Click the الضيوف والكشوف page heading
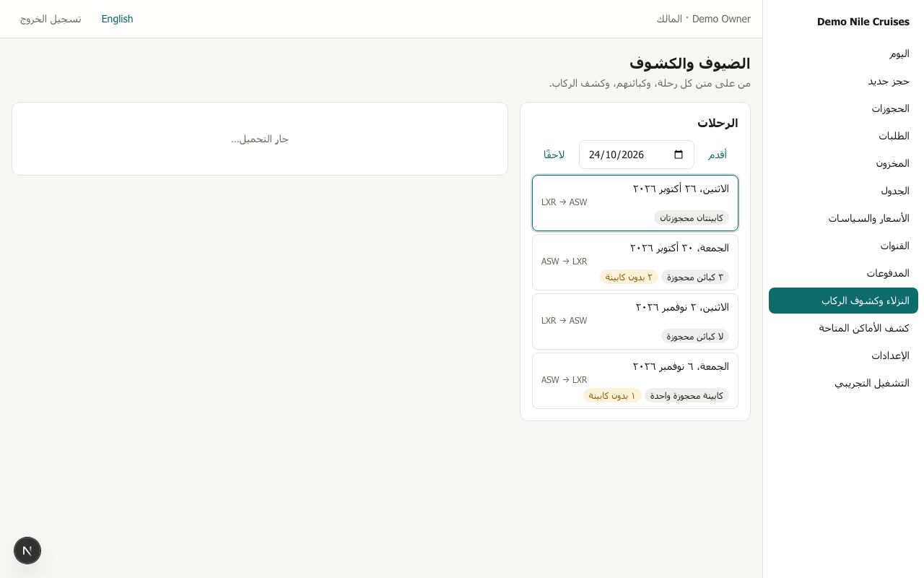This screenshot has height=578, width=924. (690, 64)
